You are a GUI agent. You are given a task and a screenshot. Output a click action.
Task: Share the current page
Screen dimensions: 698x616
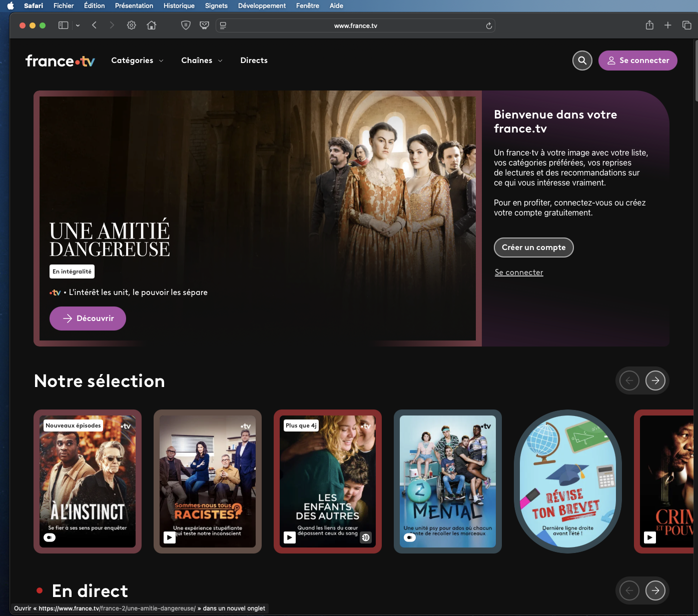649,25
